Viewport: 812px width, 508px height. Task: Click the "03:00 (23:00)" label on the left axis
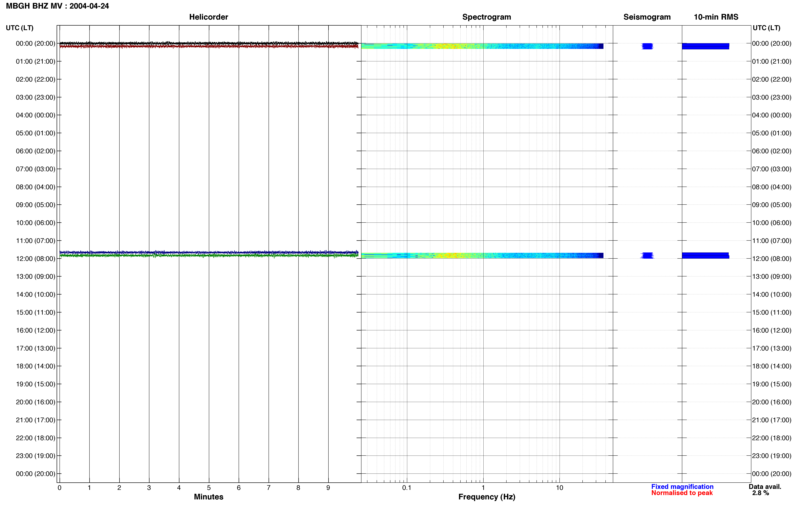coord(36,97)
